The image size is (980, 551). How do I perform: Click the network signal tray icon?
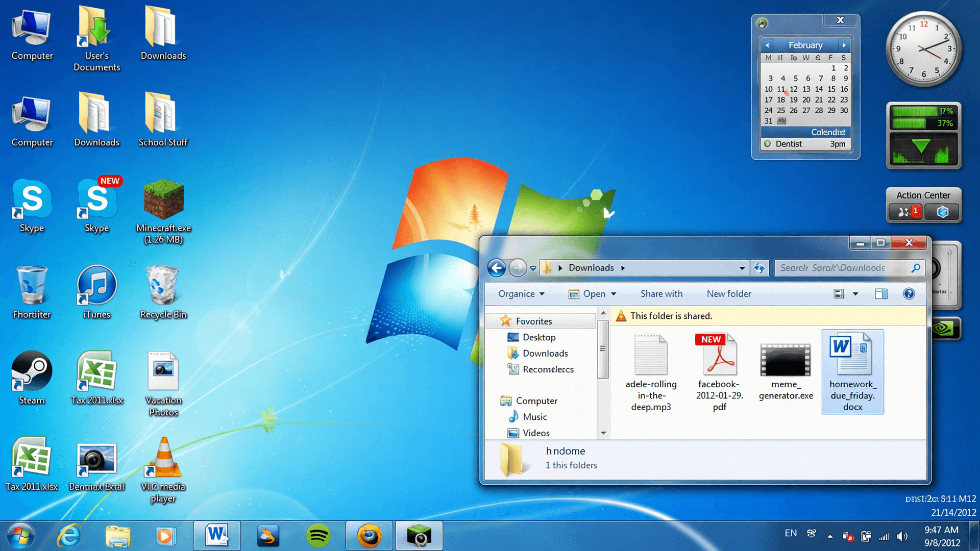(884, 537)
